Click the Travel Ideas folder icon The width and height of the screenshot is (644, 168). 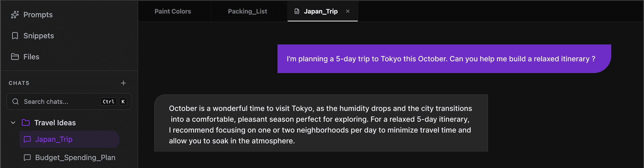[x=26, y=123]
